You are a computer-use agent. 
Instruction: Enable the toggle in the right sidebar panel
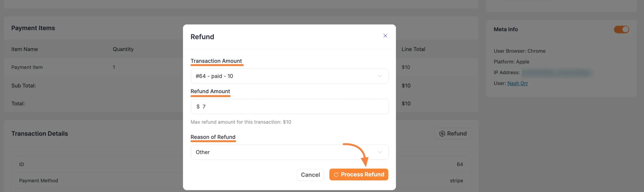(621, 29)
